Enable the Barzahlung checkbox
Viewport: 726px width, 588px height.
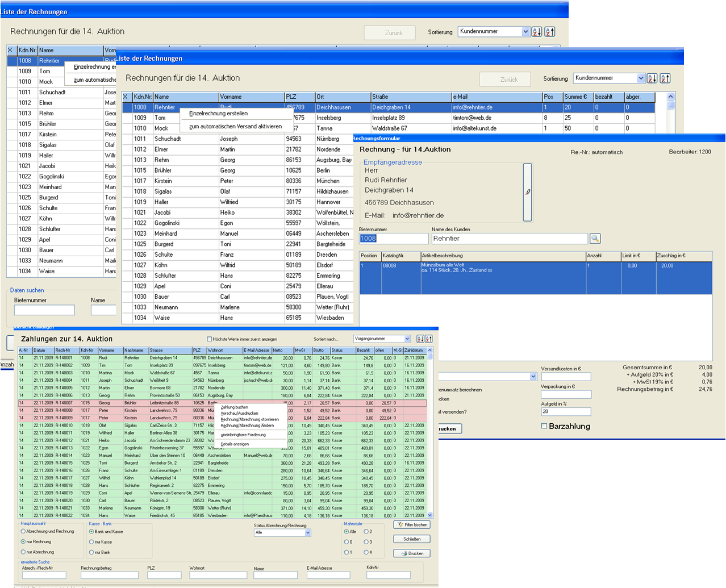(544, 426)
